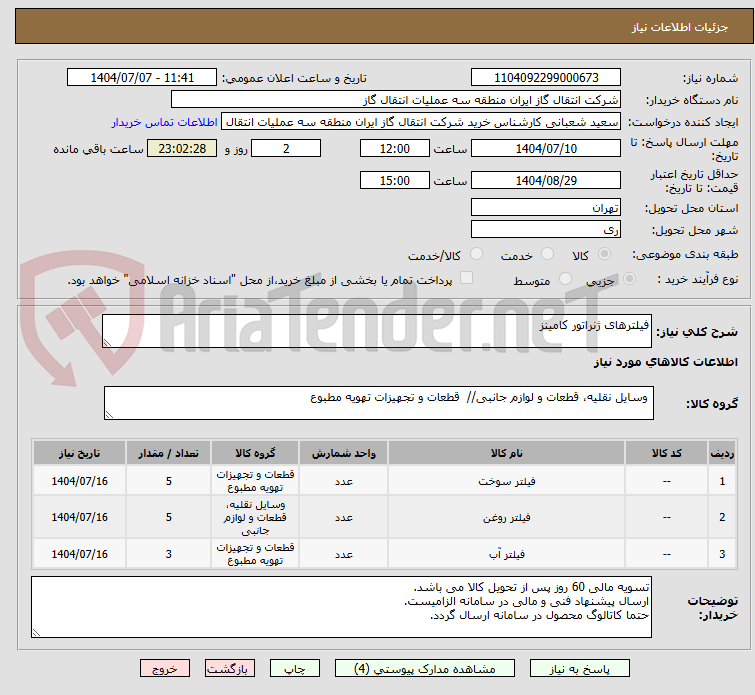The height and width of the screenshot is (695, 755).
Task: Select 'متوسط' purchase type radio
Action: pos(567,280)
